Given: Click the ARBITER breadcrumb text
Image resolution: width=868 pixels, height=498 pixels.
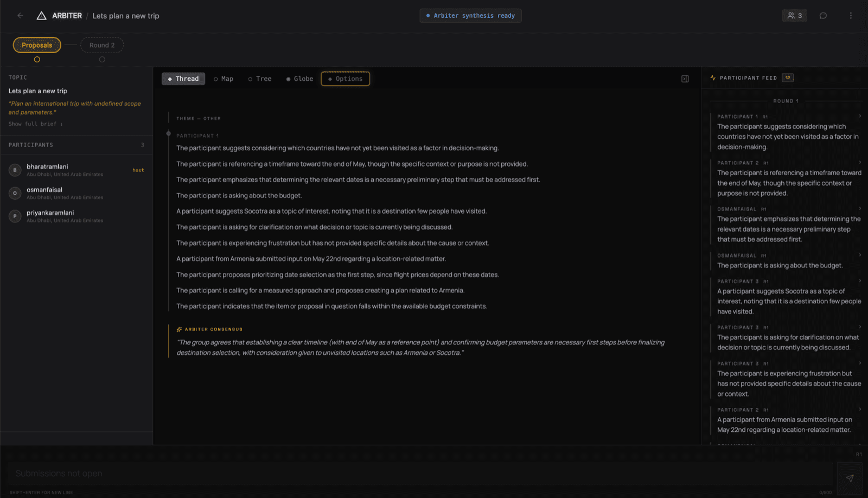Looking at the screenshot, I should (x=67, y=16).
